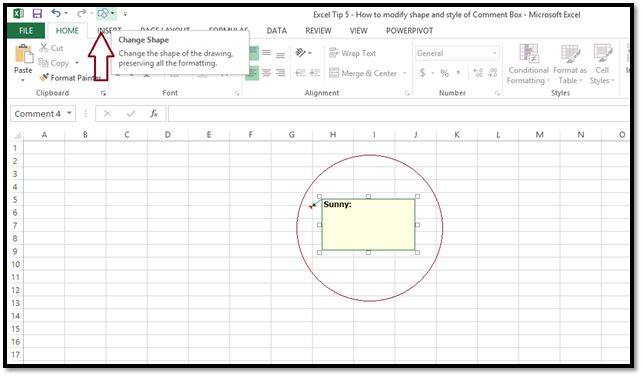Open the Alignment dialog launcher
This screenshot has height=377, width=643.
407,94
